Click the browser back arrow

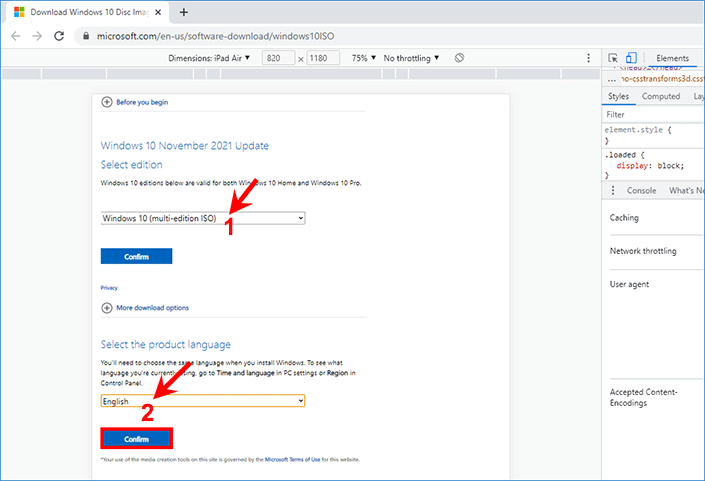point(16,36)
